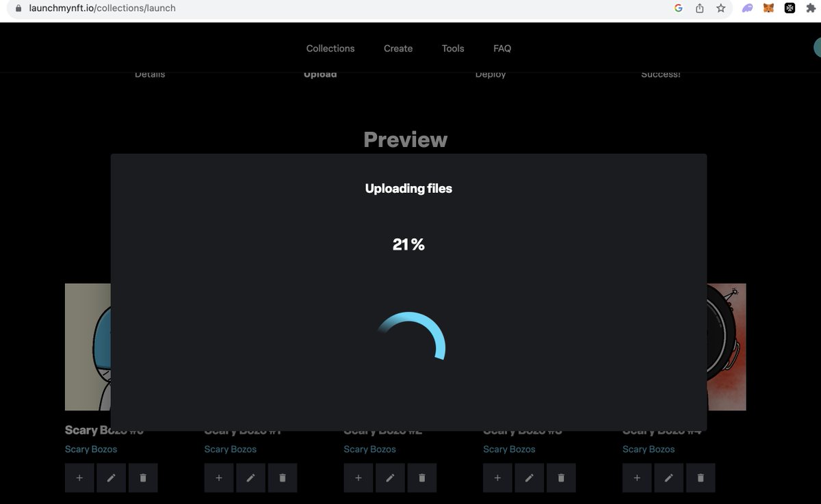This screenshot has height=504, width=821.
Task: Open the FAQ nav item
Action: pyautogui.click(x=502, y=49)
